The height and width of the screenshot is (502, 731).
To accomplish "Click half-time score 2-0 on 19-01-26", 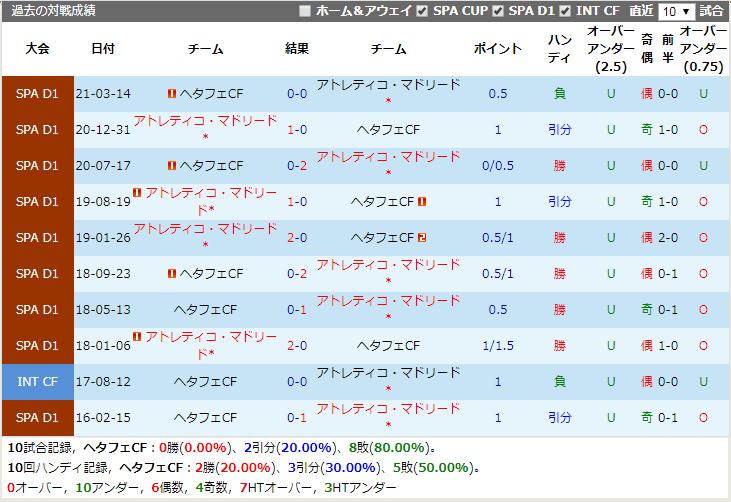I will coord(668,238).
